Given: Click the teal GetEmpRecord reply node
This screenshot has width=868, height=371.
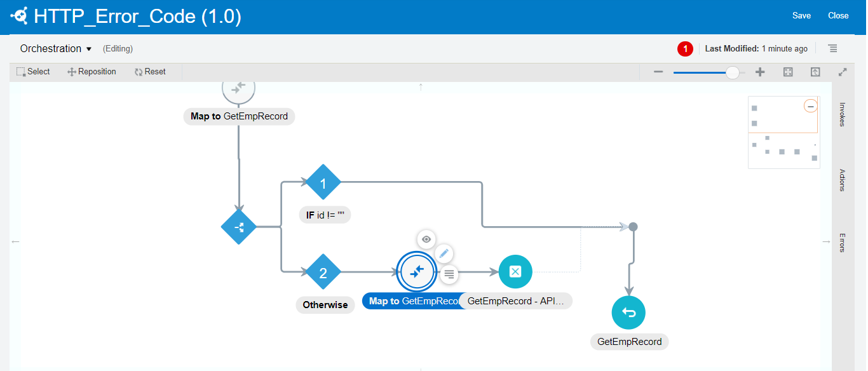Looking at the screenshot, I should point(628,313).
